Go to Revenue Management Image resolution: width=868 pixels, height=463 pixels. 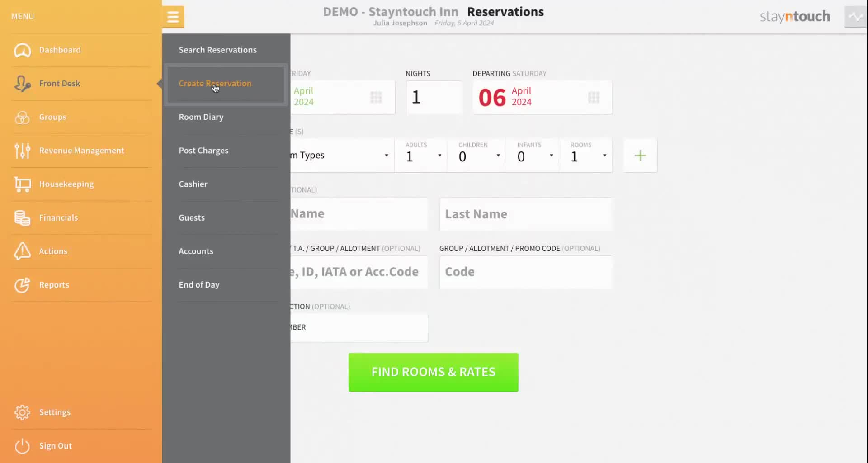(81, 151)
